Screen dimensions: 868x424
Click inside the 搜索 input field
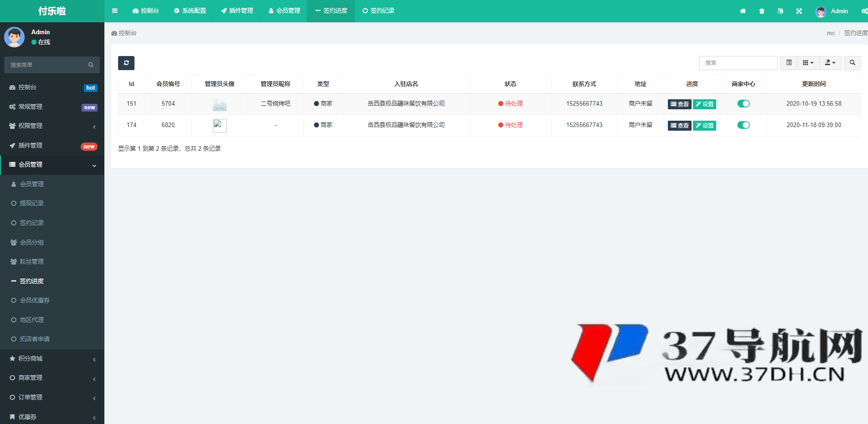[x=738, y=63]
